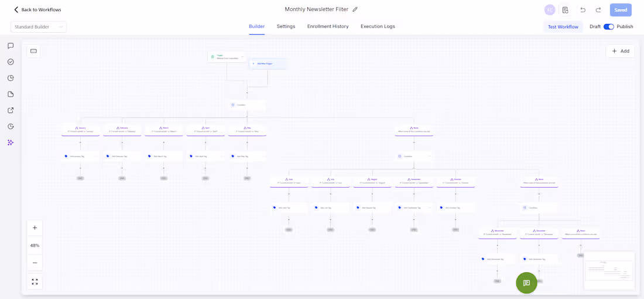Click the checkmark circle sidebar icon

pos(11,62)
